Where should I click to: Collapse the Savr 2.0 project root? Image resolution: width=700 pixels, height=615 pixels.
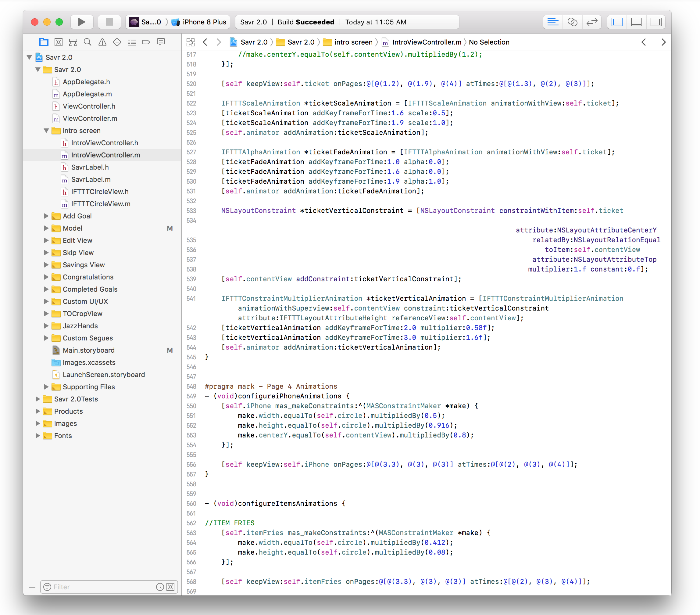[x=30, y=57]
